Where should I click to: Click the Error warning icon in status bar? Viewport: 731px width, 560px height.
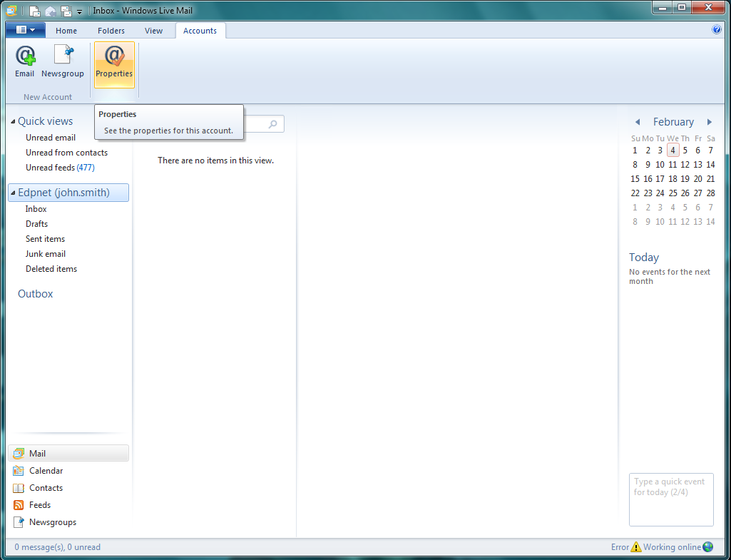636,547
